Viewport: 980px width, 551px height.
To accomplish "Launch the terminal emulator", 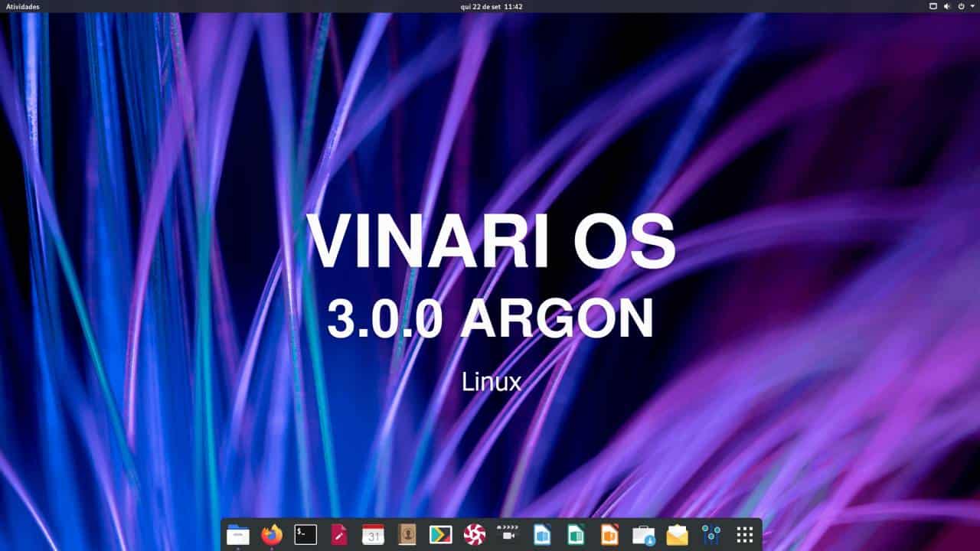I will 305,535.
